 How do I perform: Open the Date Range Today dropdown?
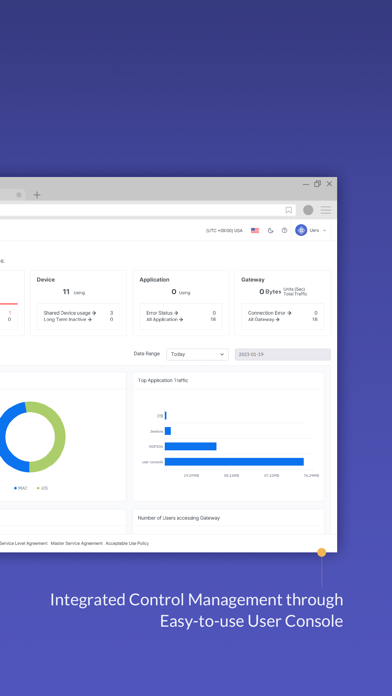[x=198, y=354]
